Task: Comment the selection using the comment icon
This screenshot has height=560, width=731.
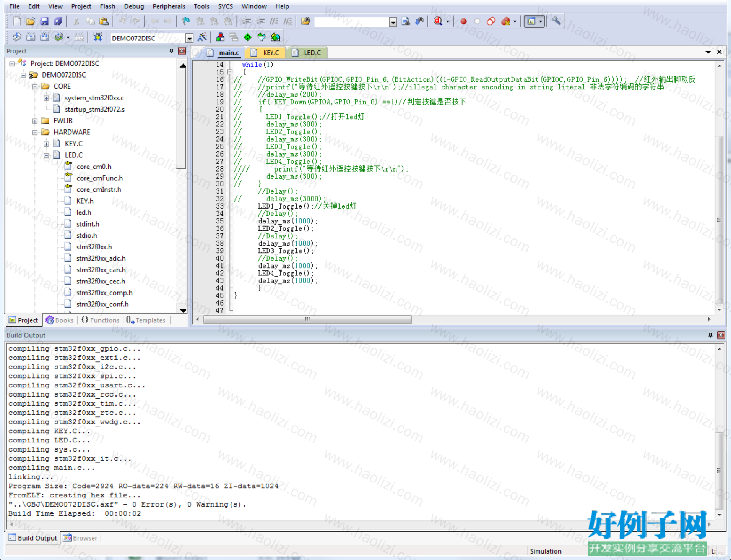Action: [x=274, y=21]
